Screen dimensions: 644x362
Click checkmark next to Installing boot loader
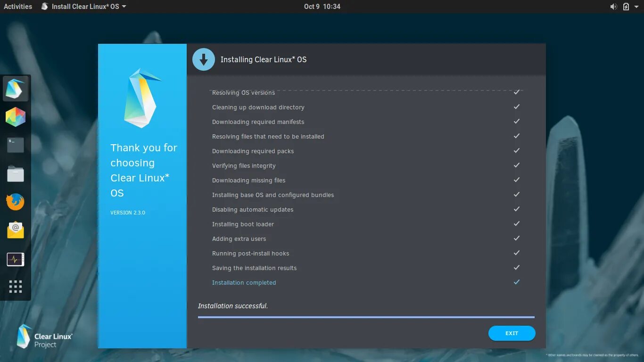tap(517, 223)
